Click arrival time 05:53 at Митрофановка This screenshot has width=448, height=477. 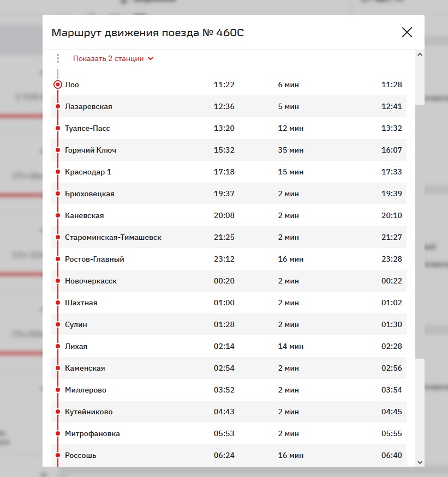click(x=224, y=433)
